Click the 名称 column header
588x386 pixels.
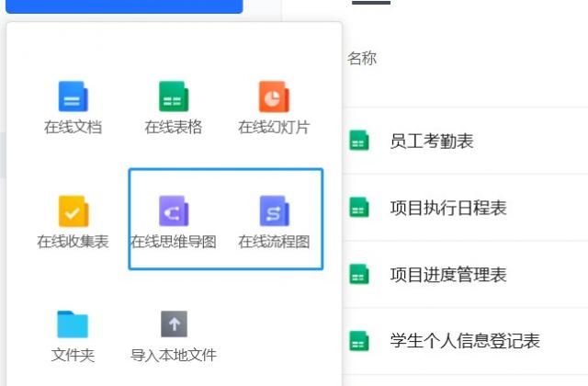click(x=362, y=59)
